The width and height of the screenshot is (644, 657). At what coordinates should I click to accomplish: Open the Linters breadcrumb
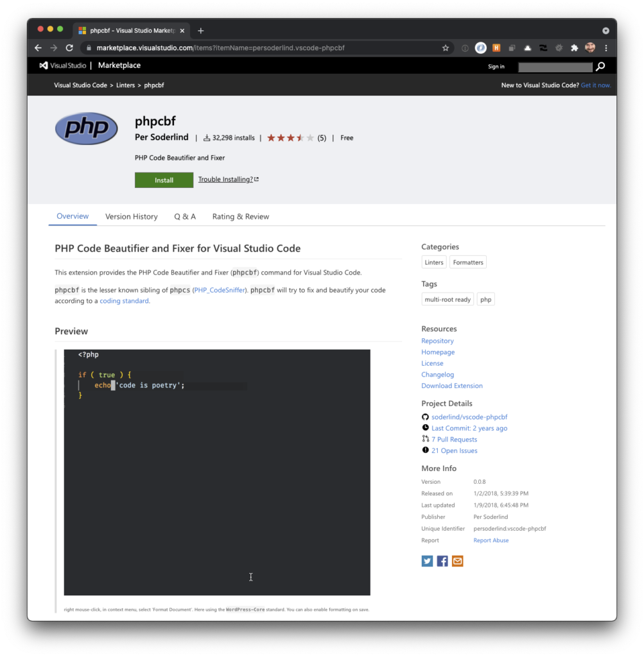coord(125,85)
